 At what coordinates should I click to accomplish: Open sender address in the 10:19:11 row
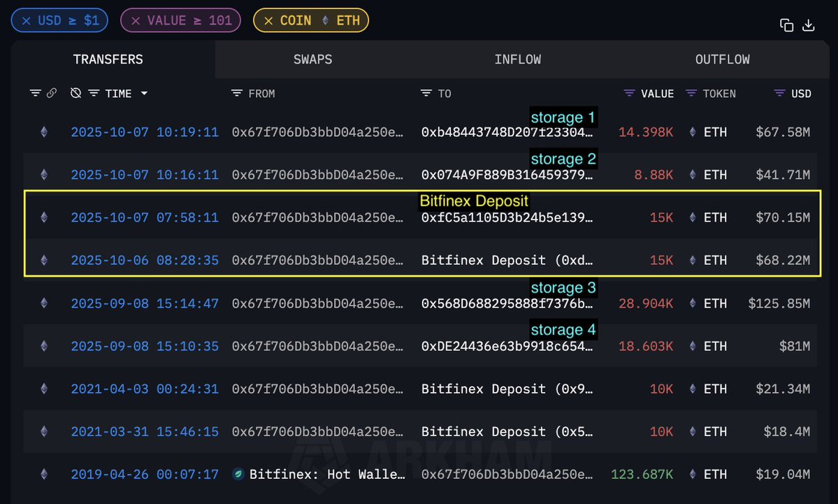coord(317,132)
